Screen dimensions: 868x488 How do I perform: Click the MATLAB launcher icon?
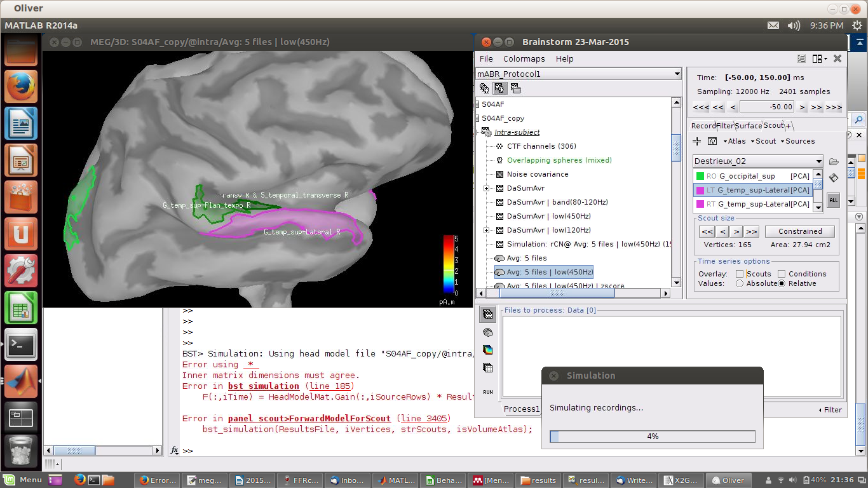21,381
